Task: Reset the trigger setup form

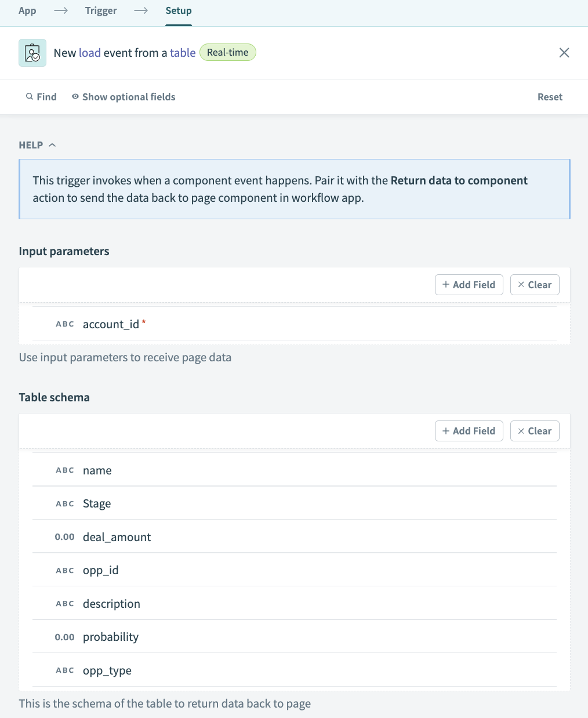Action: coord(550,97)
